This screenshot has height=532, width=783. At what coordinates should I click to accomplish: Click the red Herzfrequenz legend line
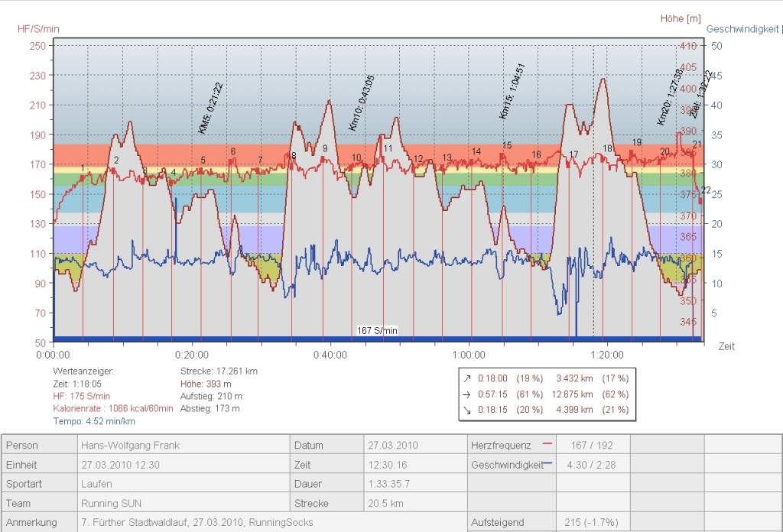[547, 443]
